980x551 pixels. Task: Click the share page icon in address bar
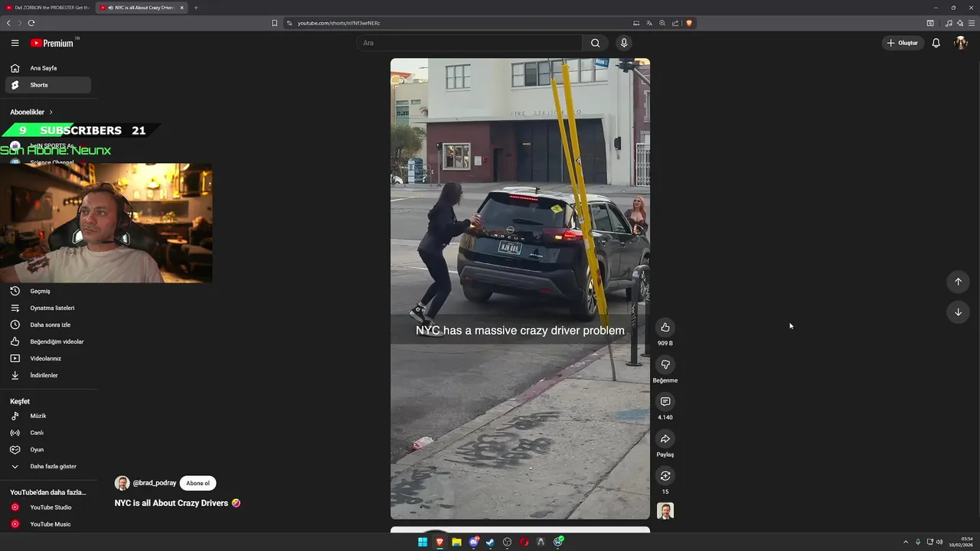pos(675,23)
